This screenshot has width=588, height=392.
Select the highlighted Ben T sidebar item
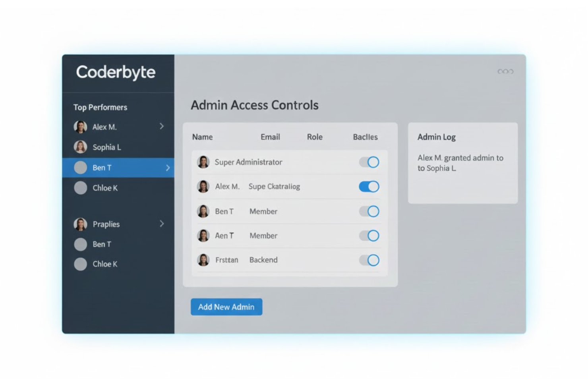(x=118, y=168)
